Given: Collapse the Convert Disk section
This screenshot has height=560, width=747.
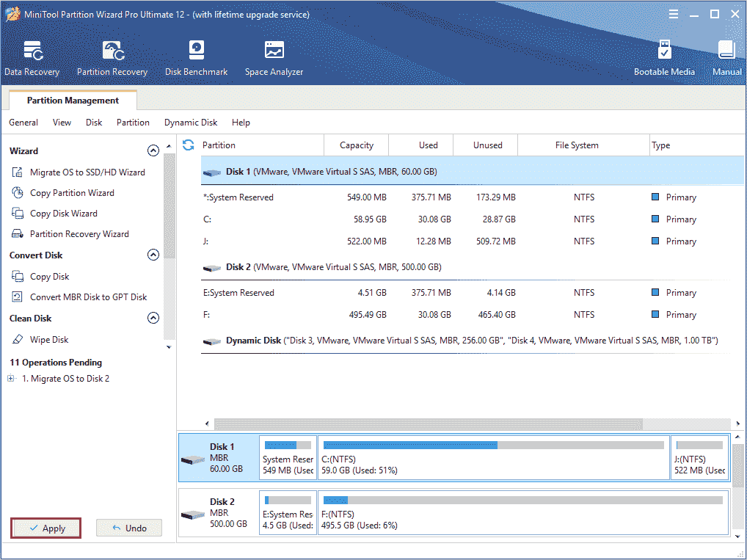Looking at the screenshot, I should tap(153, 255).
